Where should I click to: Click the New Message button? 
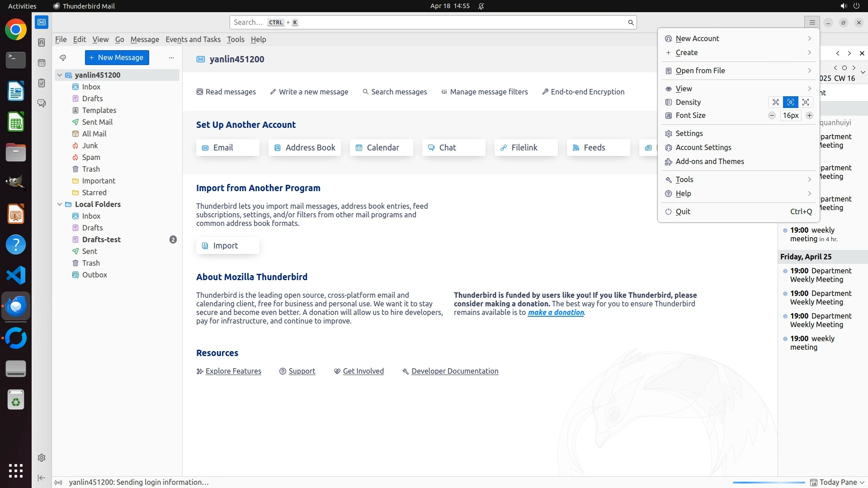tap(117, 57)
